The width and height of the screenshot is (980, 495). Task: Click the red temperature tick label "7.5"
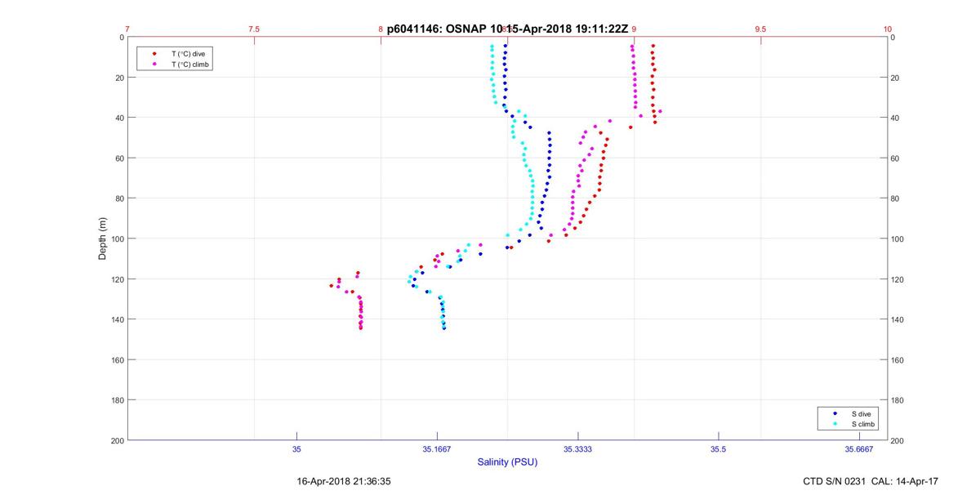click(x=254, y=29)
